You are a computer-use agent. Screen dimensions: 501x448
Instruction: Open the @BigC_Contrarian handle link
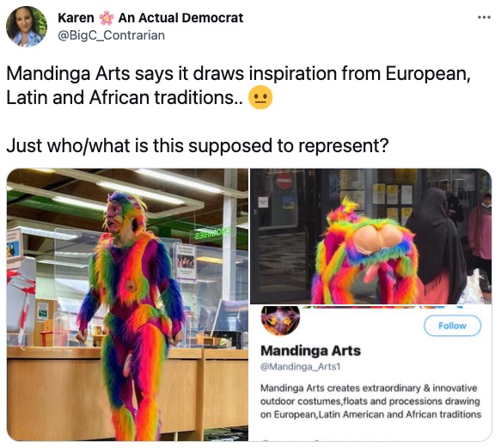[111, 35]
